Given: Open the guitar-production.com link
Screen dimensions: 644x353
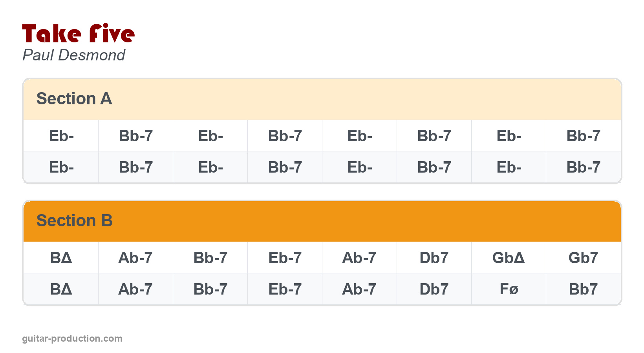Looking at the screenshot, I should click(x=72, y=338).
